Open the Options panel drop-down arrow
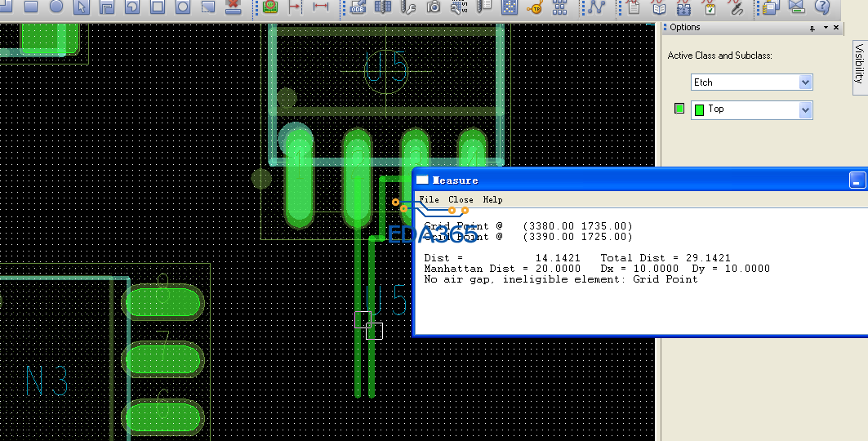This screenshot has width=868, height=441. pyautogui.click(x=826, y=28)
